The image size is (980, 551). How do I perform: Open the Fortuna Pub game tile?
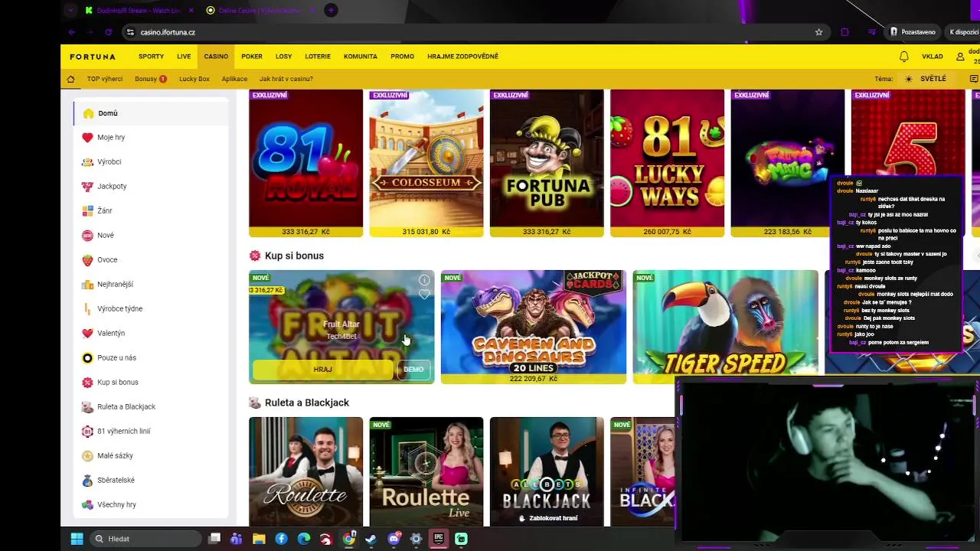[x=547, y=163]
